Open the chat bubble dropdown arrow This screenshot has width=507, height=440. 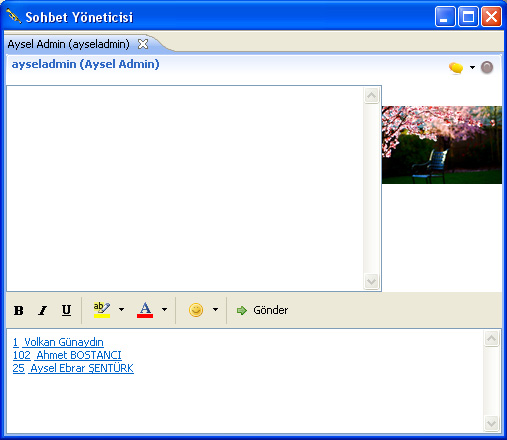472,68
